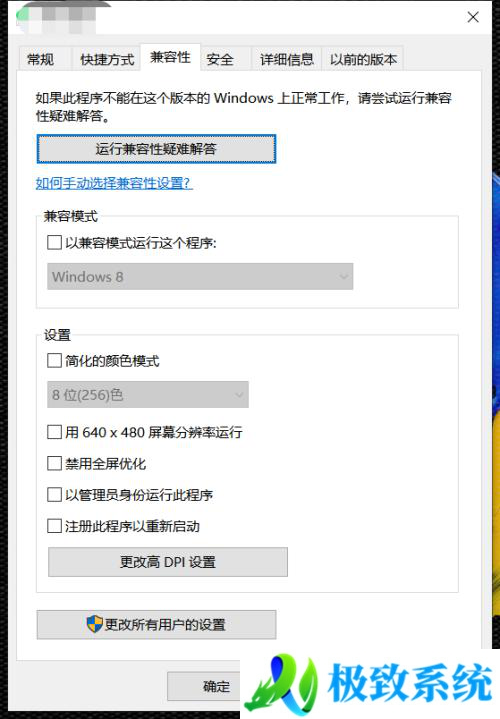Toggle the 禁用全屏优化 checkbox
Image resolution: width=500 pixels, height=719 pixels.
(55, 463)
